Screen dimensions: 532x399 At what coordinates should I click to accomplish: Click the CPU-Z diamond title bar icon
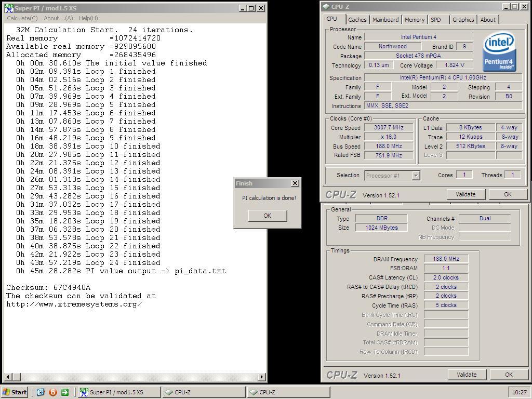[x=326, y=7]
